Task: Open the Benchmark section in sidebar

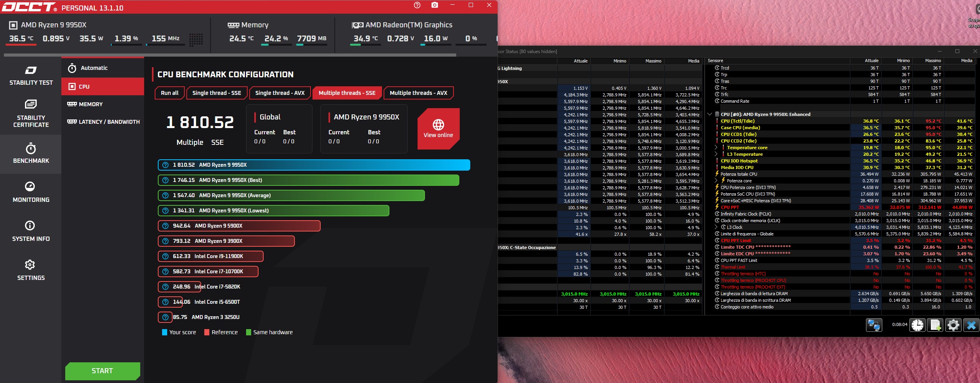Action: (31, 153)
